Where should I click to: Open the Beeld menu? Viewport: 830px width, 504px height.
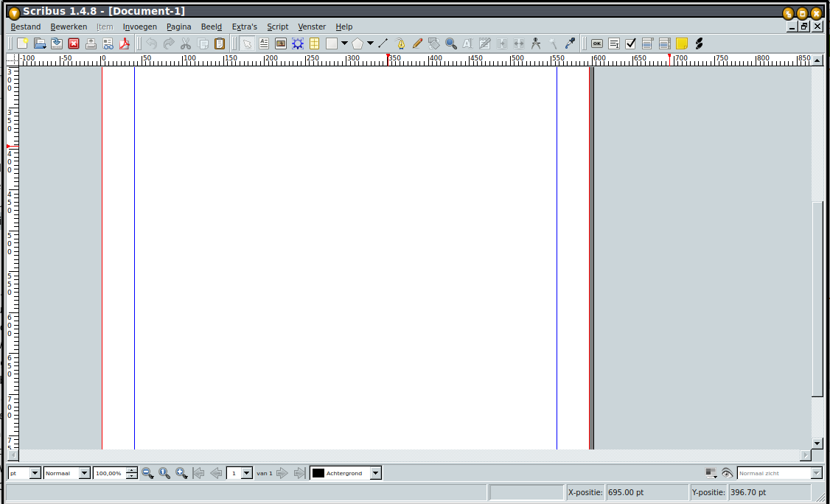pyautogui.click(x=212, y=27)
